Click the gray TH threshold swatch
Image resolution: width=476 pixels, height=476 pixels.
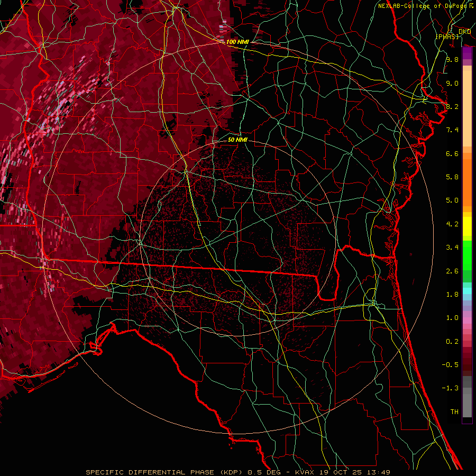point(467,411)
